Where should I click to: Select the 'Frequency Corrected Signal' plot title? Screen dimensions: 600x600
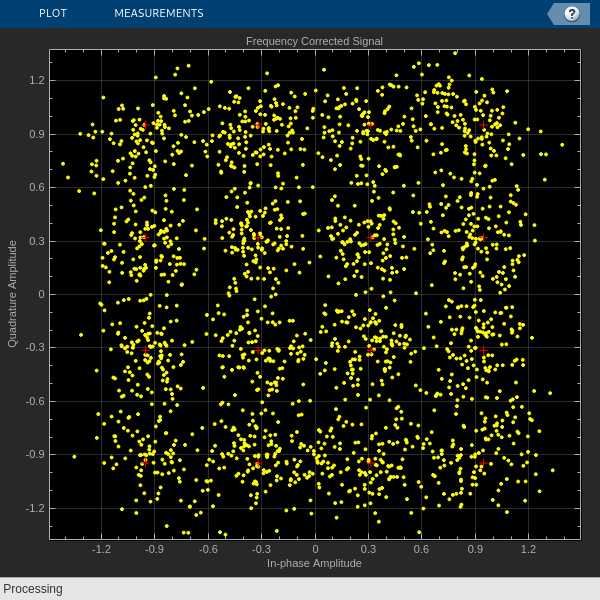click(314, 41)
